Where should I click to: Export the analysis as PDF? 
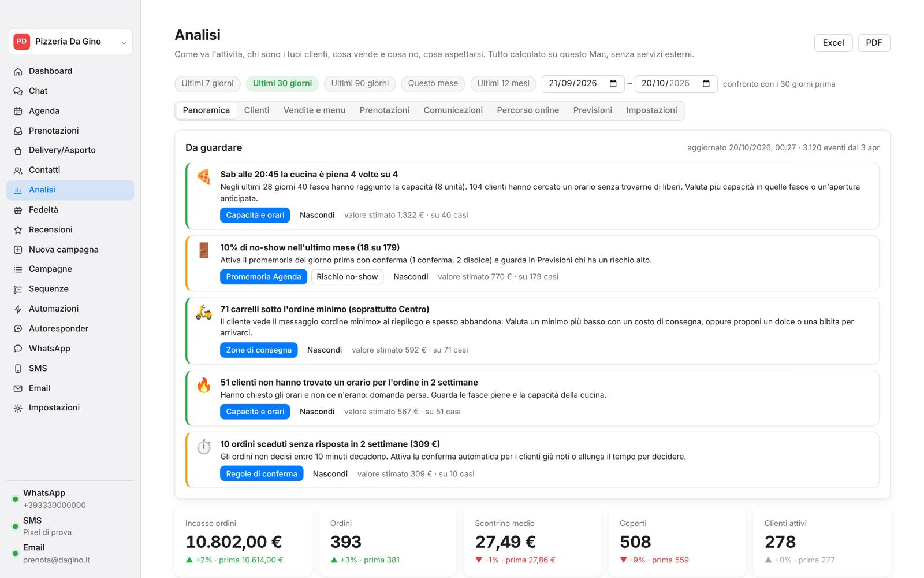click(x=874, y=43)
